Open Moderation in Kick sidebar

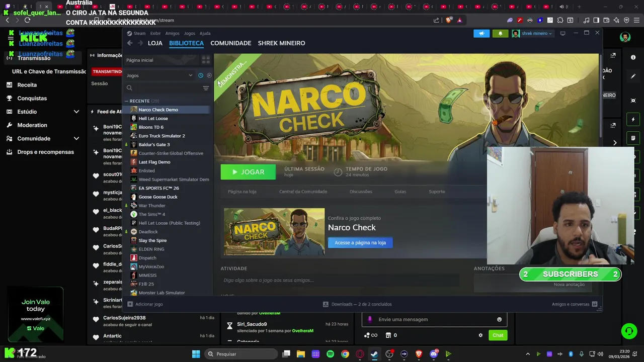[x=32, y=125]
